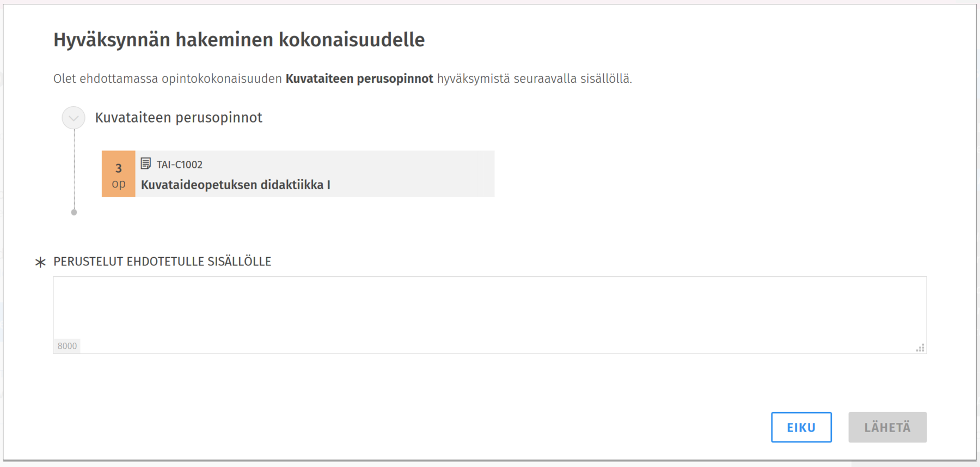Click the textarea resize handle
Image resolution: width=980 pixels, height=467 pixels.
920,348
